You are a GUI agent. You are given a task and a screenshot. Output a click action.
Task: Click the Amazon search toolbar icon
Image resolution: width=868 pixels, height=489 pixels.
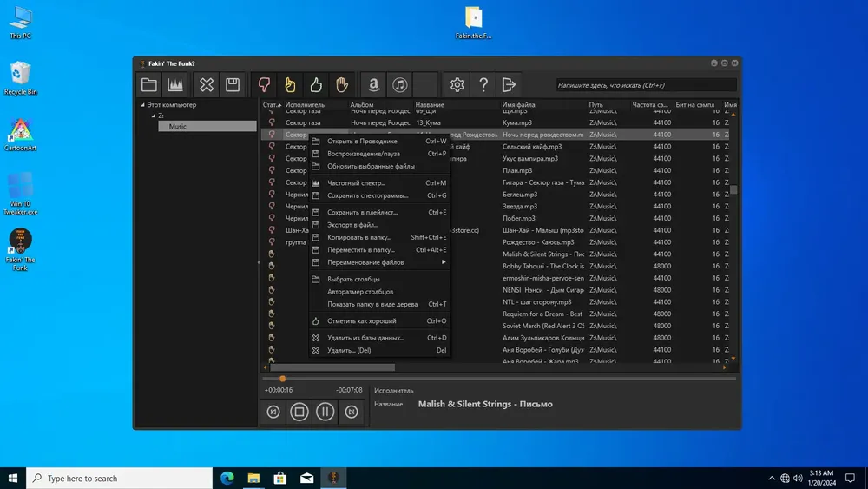pos(373,84)
